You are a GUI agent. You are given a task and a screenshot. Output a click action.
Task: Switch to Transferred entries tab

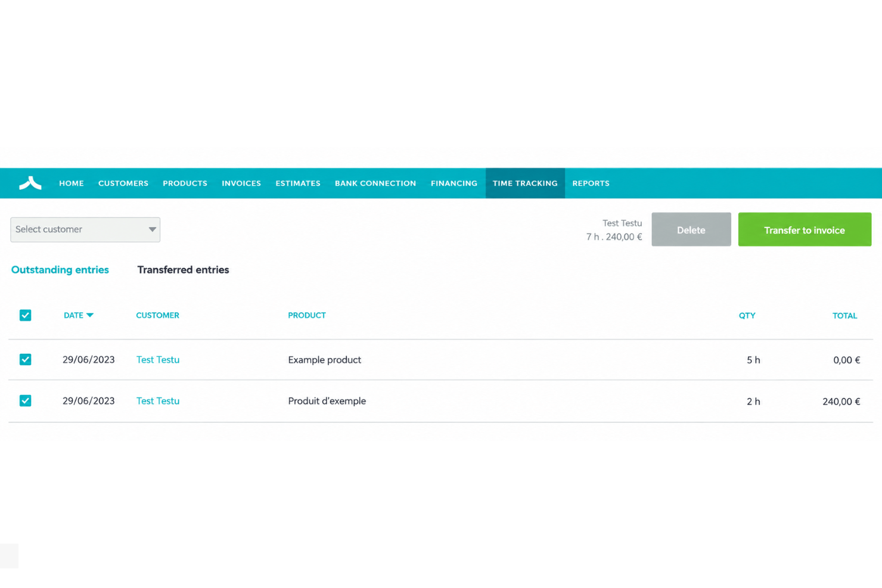coord(183,270)
